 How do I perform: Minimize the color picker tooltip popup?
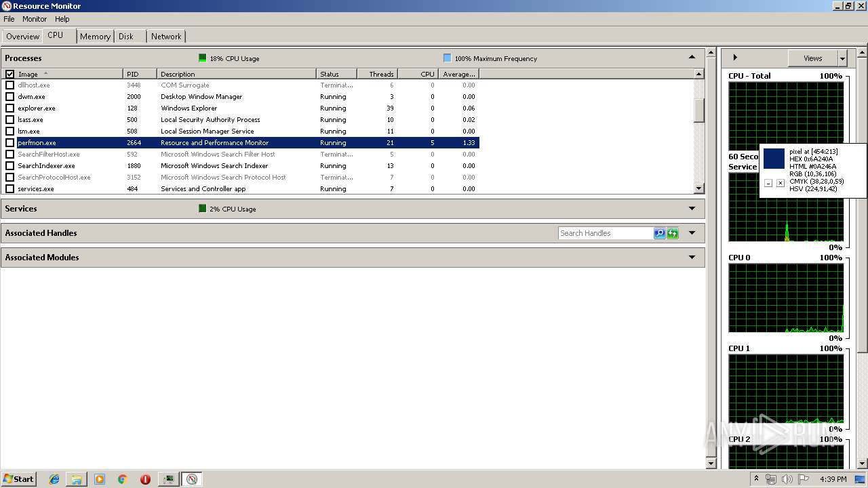[768, 183]
